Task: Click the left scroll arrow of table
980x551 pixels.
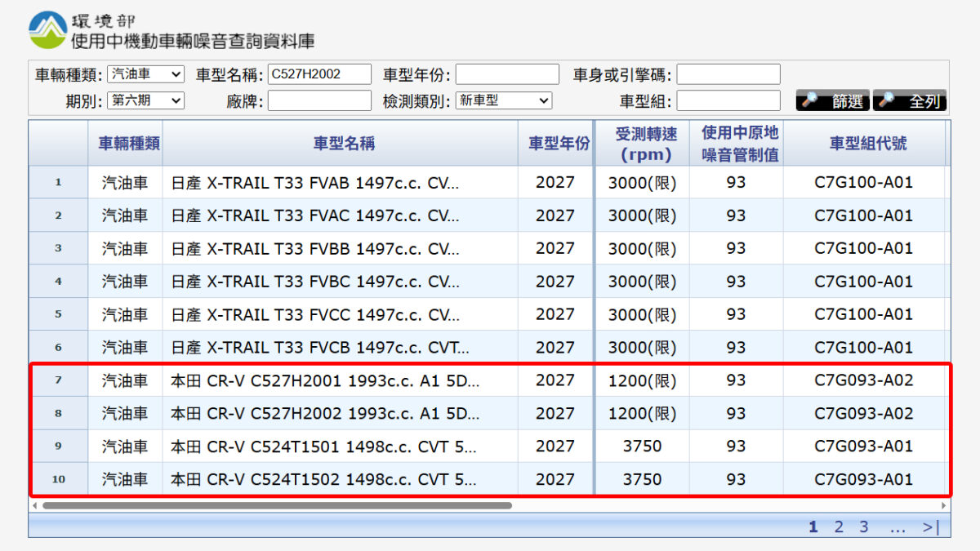Action: coord(34,505)
